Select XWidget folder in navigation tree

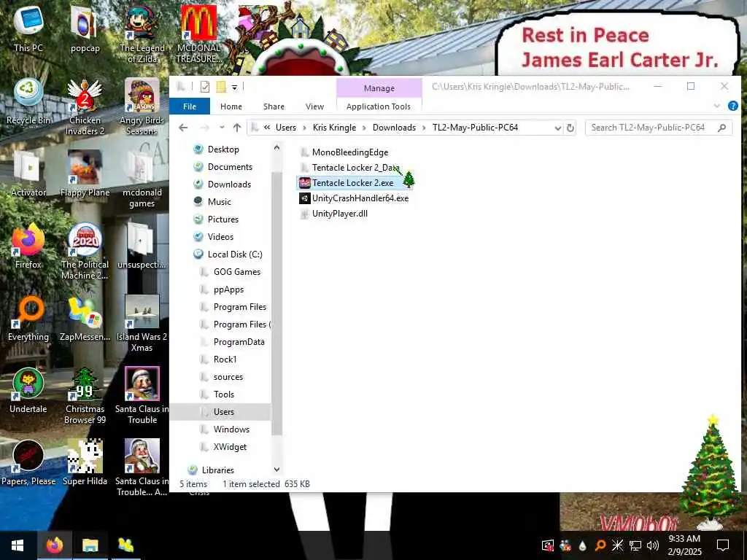224,447
